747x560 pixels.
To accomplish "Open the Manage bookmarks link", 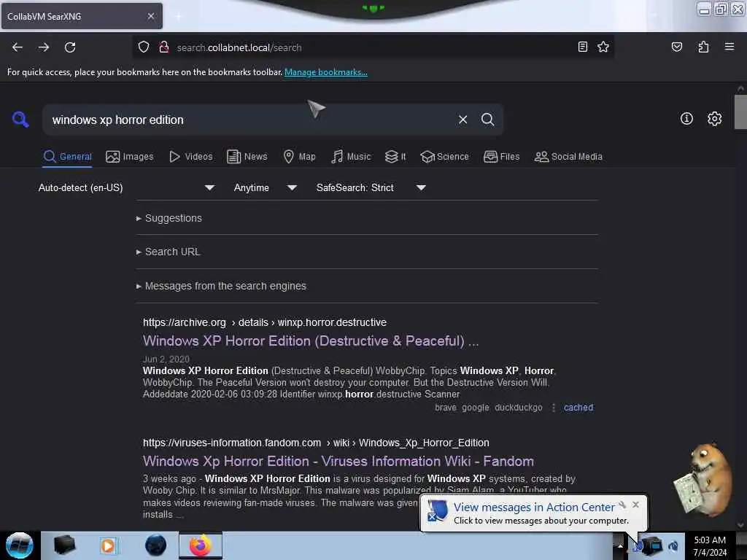I will pyautogui.click(x=326, y=72).
